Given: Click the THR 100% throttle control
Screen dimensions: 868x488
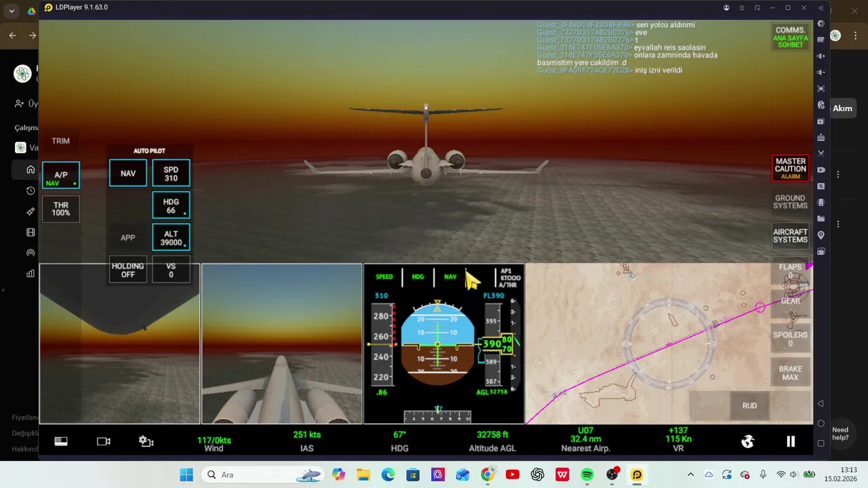Looking at the screenshot, I should coord(61,209).
